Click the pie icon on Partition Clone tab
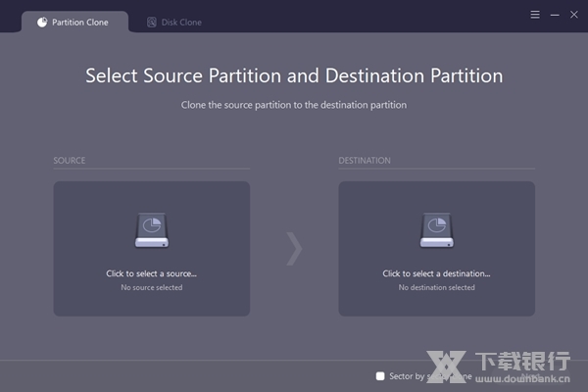Image resolution: width=588 pixels, height=392 pixels. point(42,22)
